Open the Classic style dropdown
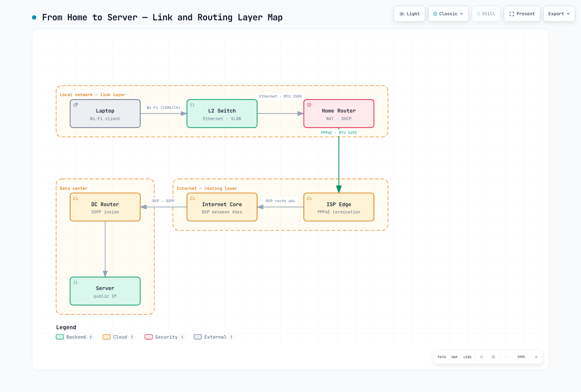 pyautogui.click(x=448, y=14)
